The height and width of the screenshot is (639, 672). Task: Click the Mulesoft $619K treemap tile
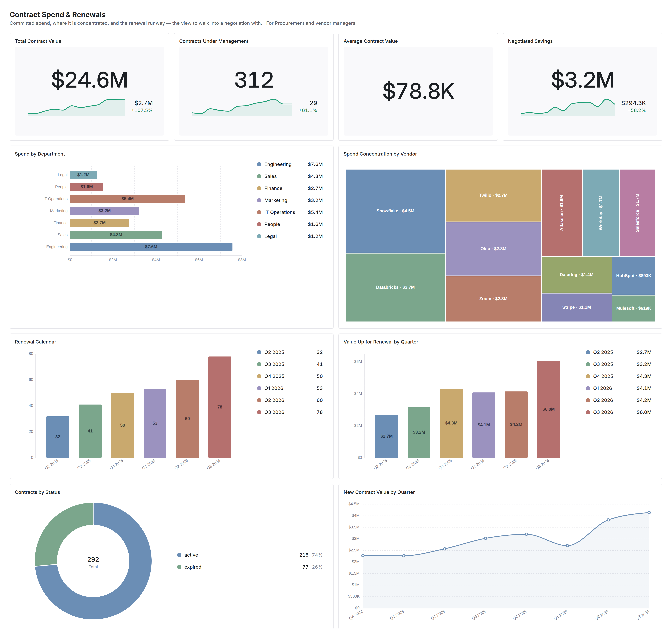[x=633, y=308]
